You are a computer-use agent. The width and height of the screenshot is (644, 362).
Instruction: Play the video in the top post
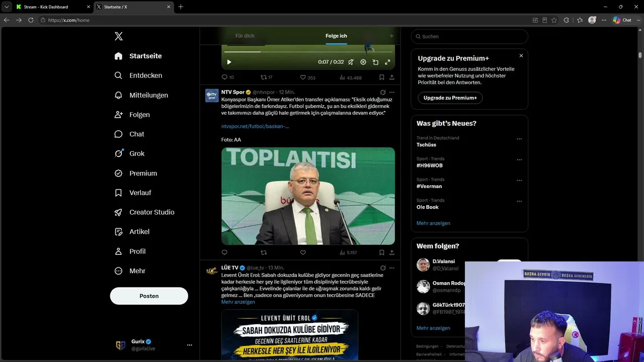click(229, 62)
